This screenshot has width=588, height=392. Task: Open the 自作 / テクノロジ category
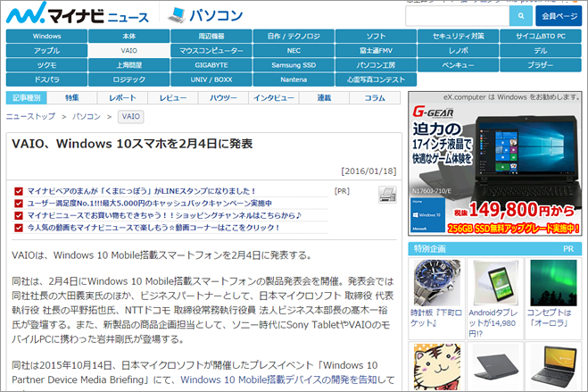[294, 36]
